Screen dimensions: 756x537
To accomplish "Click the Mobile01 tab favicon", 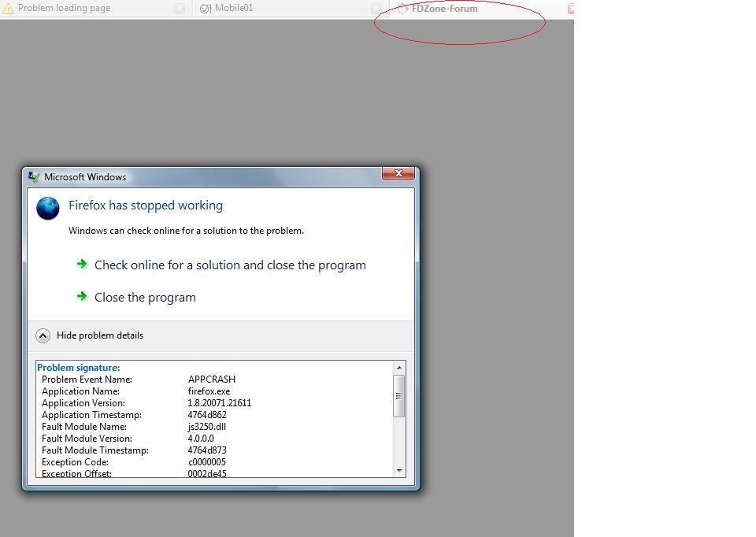I will (206, 9).
